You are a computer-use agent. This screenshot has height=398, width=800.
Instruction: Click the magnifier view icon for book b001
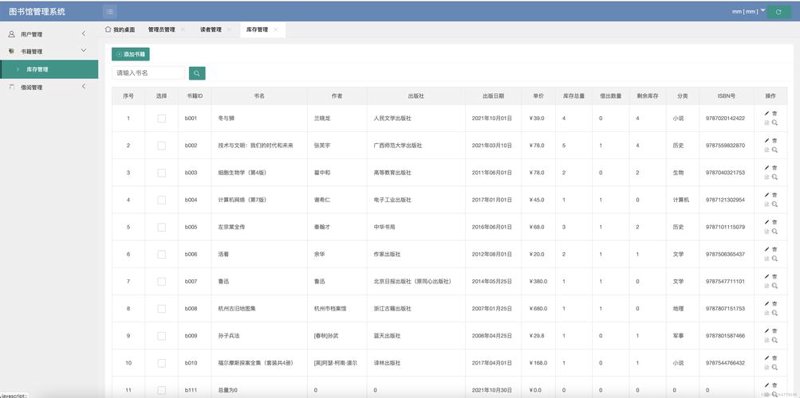coord(774,122)
